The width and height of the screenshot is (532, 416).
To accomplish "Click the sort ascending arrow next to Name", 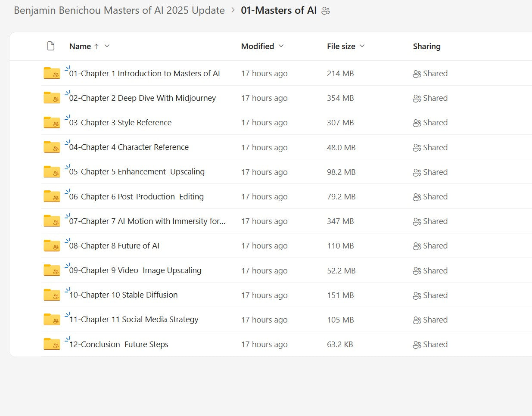I will click(96, 46).
